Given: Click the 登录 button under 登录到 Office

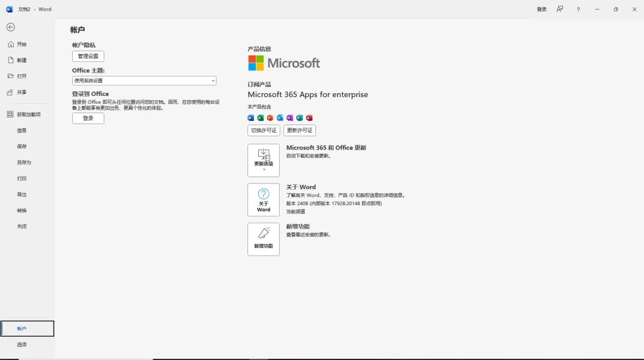Looking at the screenshot, I should coord(88,118).
